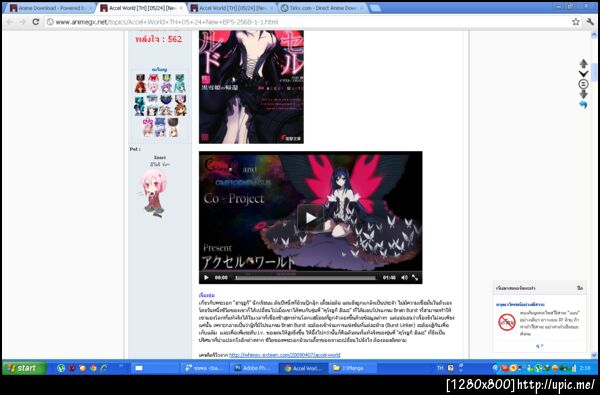Open the folder window in the taskbar
This screenshot has height=395, width=600.
tap(354, 368)
